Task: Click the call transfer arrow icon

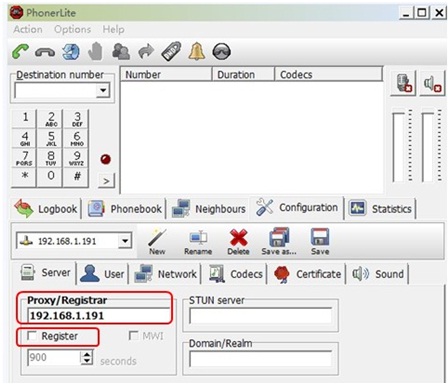Action: [x=146, y=52]
